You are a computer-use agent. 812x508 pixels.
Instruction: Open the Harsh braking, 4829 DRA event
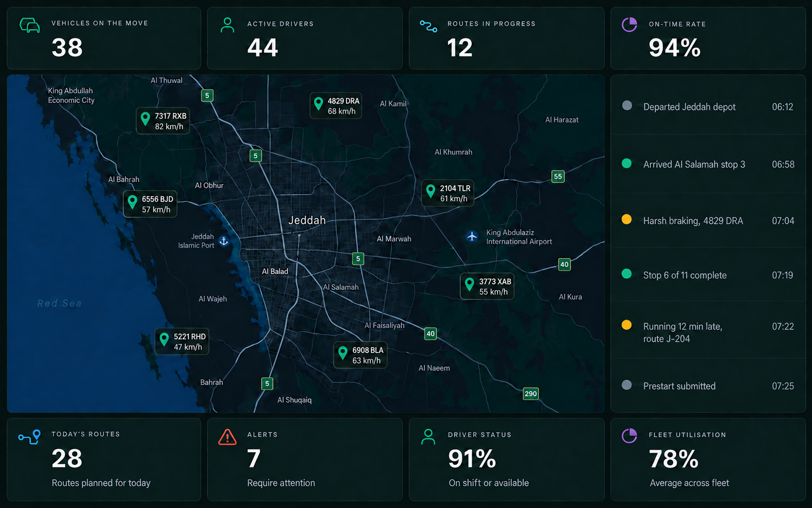[x=708, y=221]
